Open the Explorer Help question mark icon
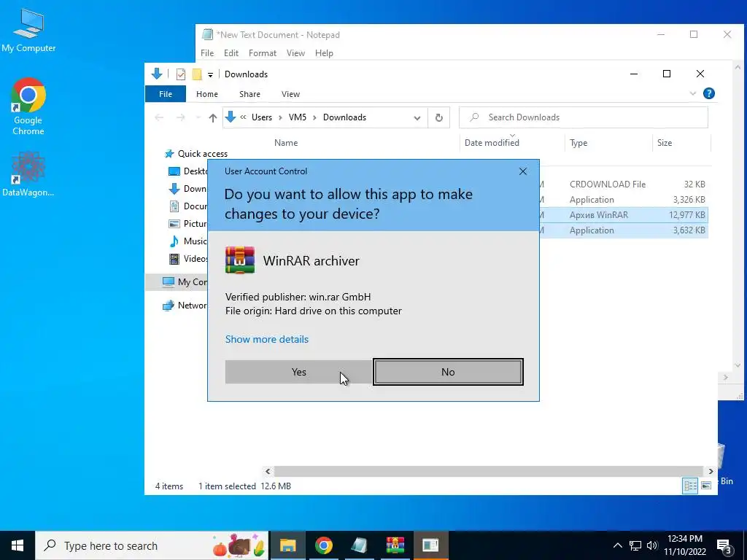747x560 pixels. (709, 93)
